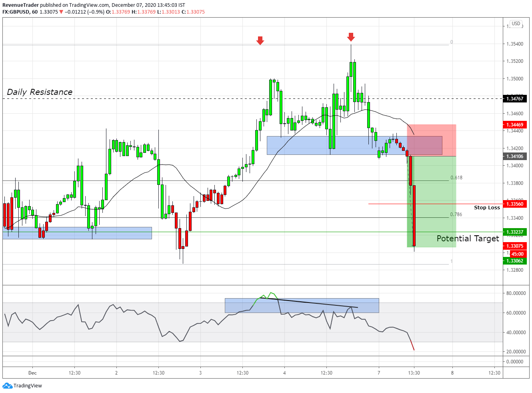Screen dimensions: 532x393
Task: Click the 1.33560 stop loss price label
Action: pyautogui.click(x=515, y=204)
